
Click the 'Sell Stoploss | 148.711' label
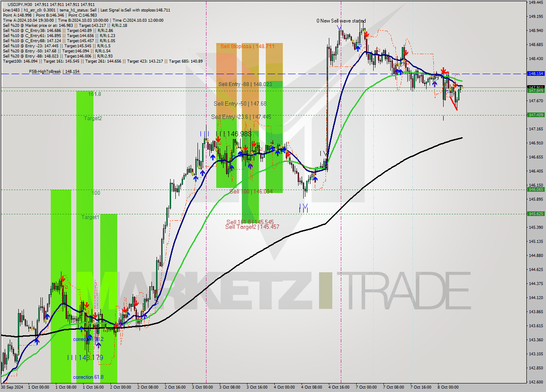coord(247,46)
